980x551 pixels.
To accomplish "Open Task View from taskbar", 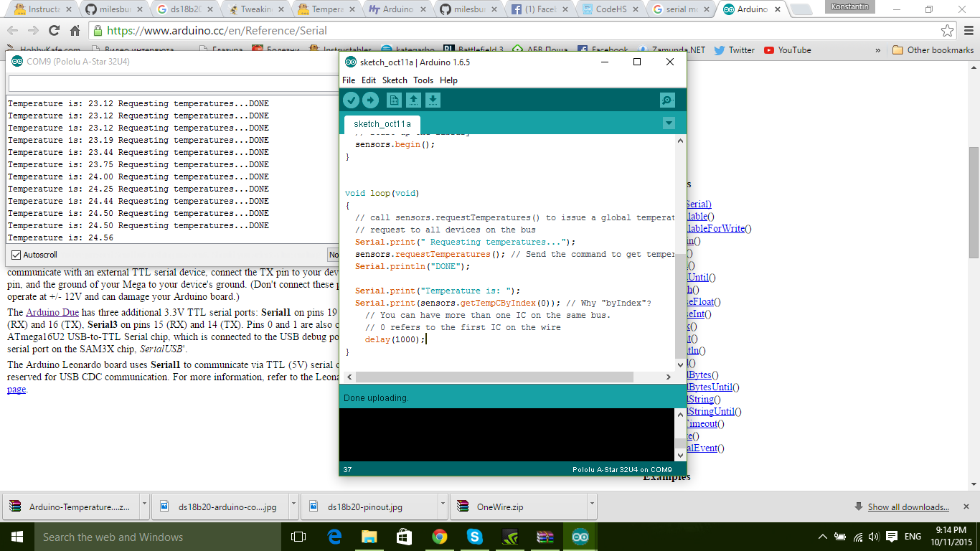I will 298,537.
